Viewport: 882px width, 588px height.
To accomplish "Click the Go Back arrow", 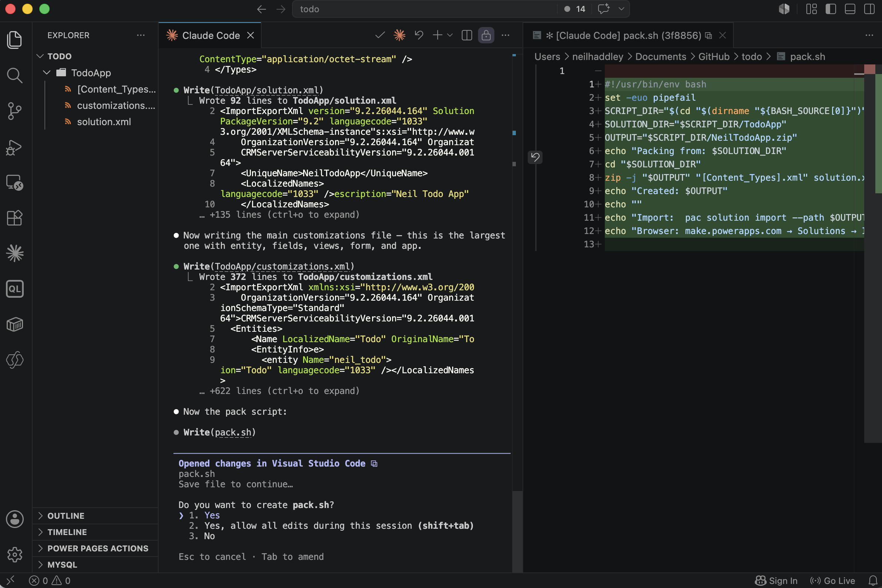I will pyautogui.click(x=262, y=9).
